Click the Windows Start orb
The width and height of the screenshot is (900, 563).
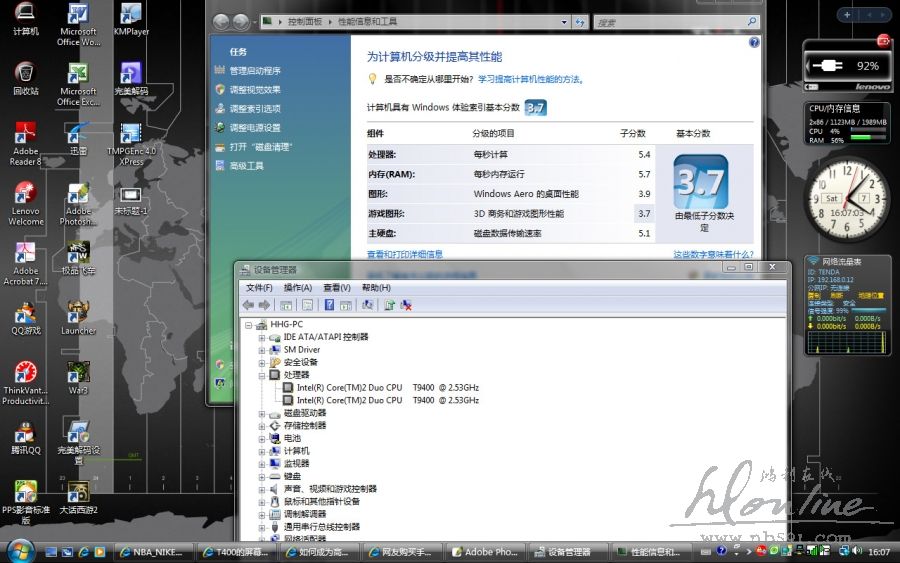19,551
